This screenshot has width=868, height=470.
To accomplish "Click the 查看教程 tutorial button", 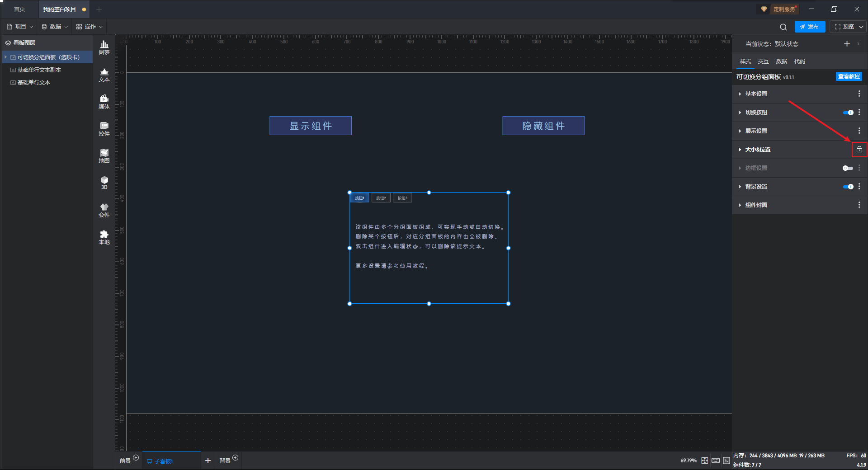I will pos(849,76).
